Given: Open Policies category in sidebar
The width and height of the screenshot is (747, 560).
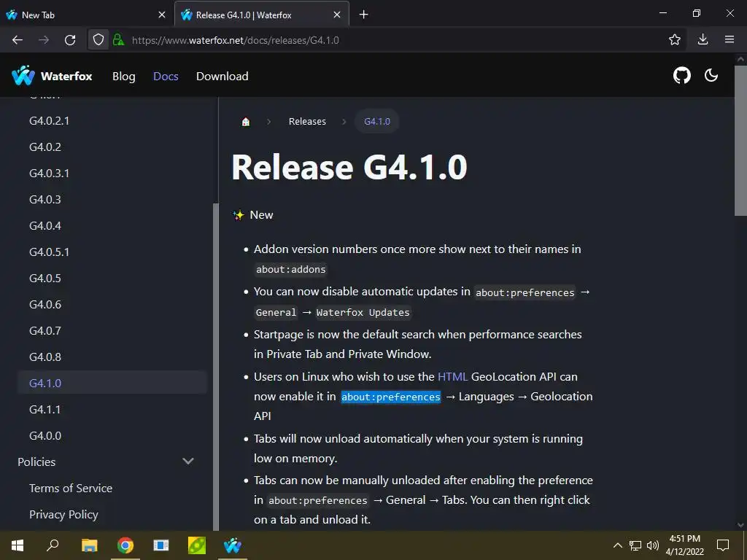Looking at the screenshot, I should coord(36,462).
